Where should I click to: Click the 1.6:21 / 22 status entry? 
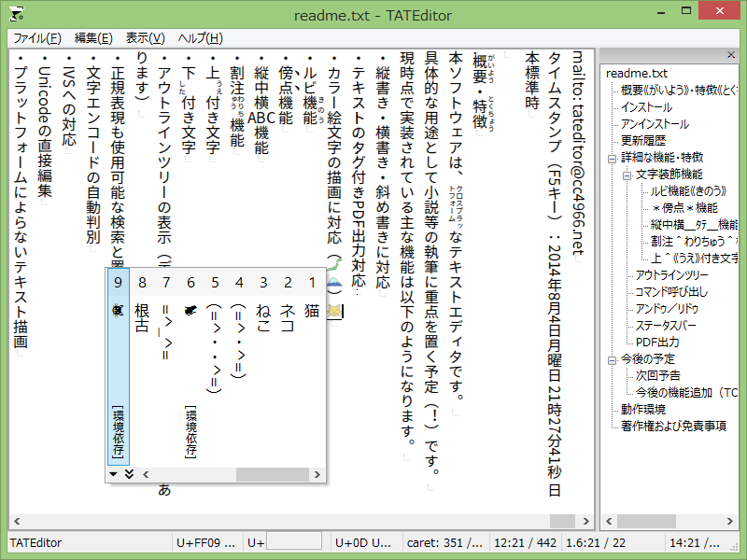[x=595, y=543]
